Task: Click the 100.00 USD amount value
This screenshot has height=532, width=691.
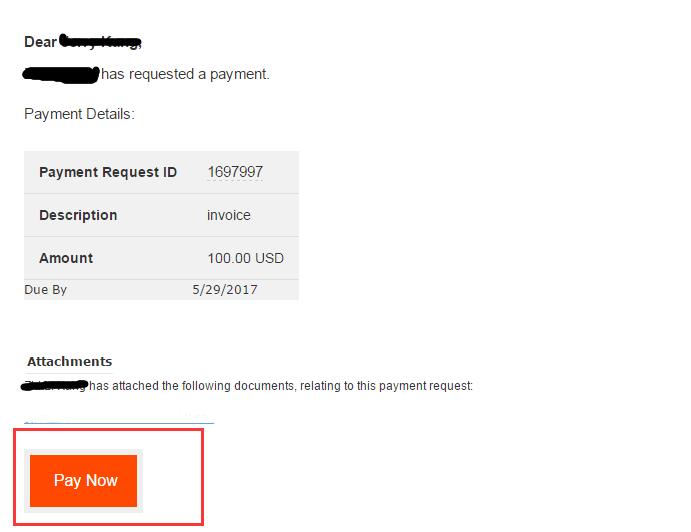Action: 245,258
